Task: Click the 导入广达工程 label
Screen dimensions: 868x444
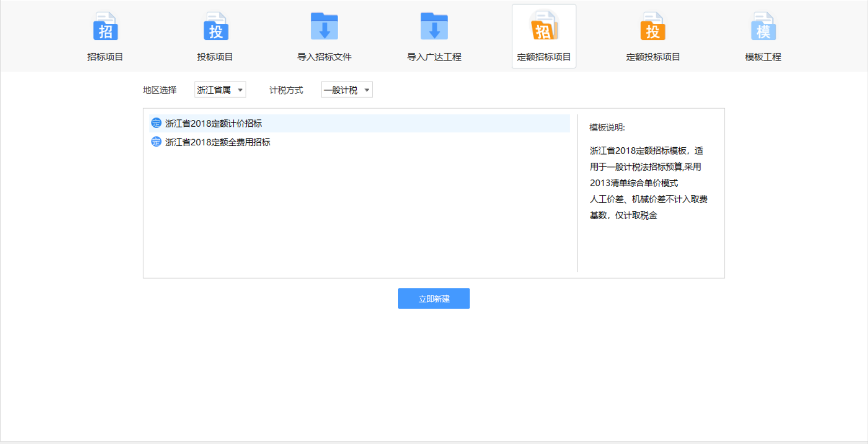Action: 434,57
